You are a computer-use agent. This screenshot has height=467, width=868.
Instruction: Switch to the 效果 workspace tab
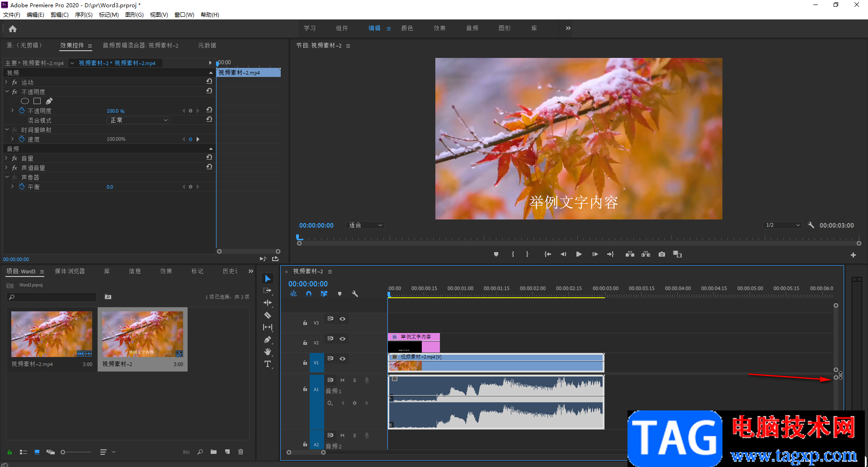[x=439, y=28]
